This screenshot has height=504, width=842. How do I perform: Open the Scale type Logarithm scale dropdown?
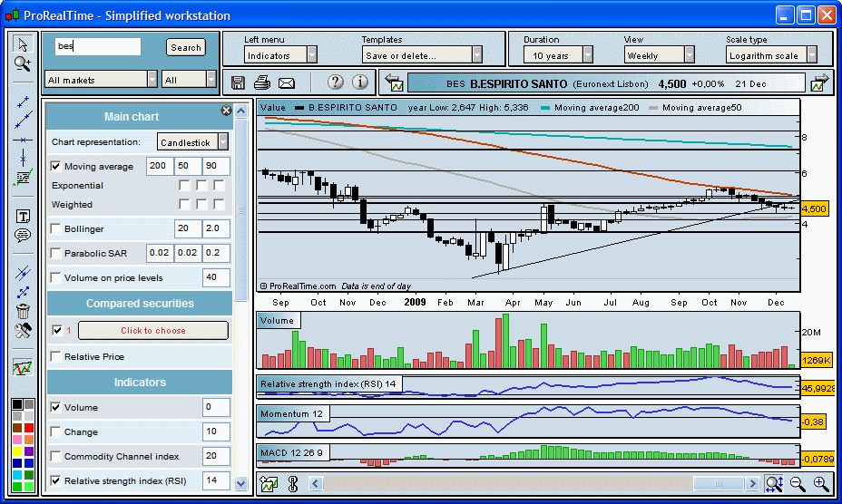point(771,55)
